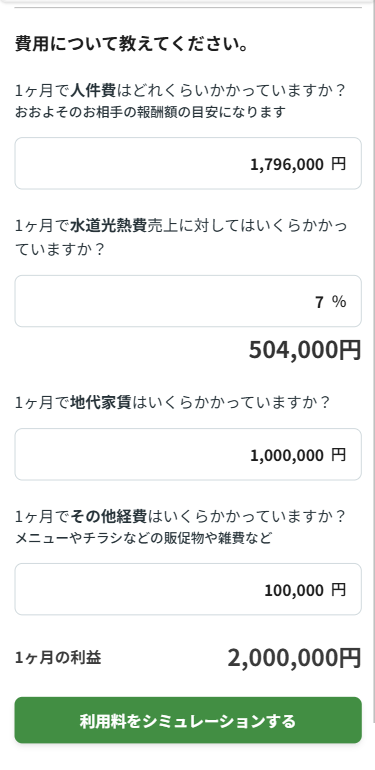The width and height of the screenshot is (375, 770).
Task: Click the 円 unit in 人件費 field
Action: coord(338,164)
